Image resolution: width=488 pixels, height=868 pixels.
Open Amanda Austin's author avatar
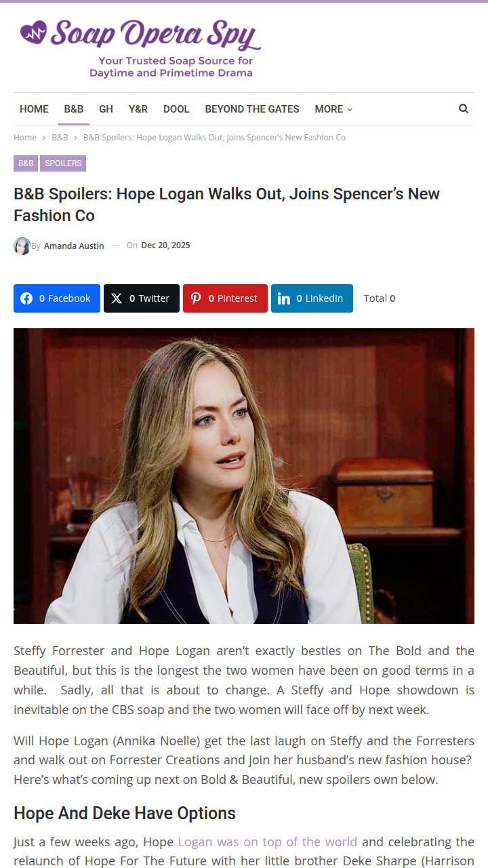coord(22,245)
